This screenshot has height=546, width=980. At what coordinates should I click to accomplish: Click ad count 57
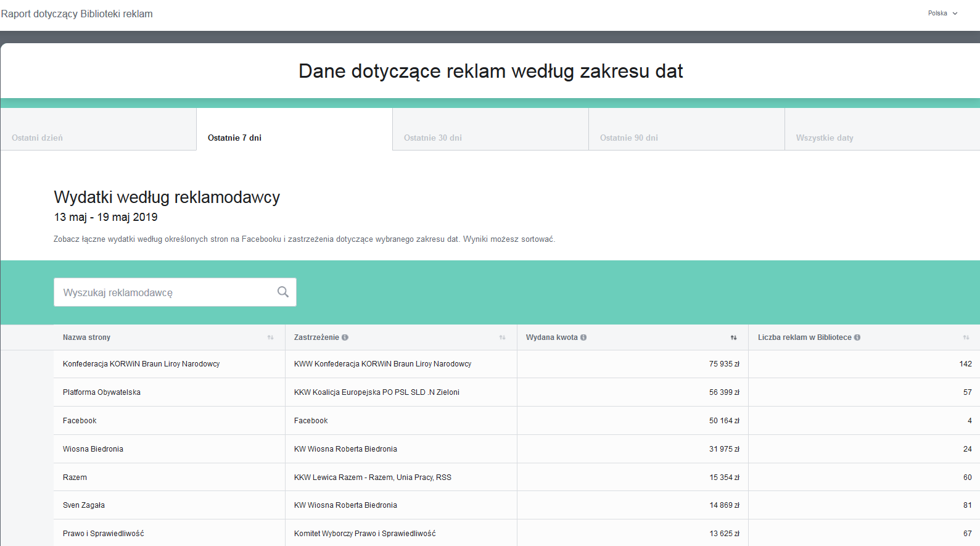968,392
